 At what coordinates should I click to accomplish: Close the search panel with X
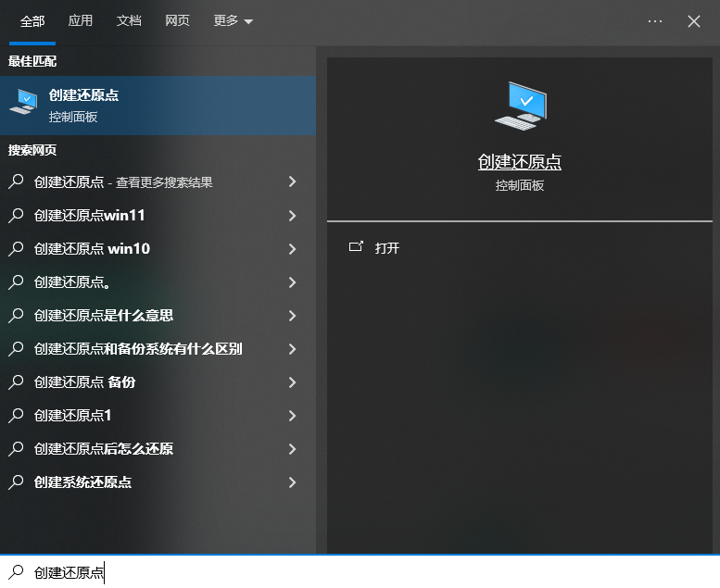pos(694,21)
